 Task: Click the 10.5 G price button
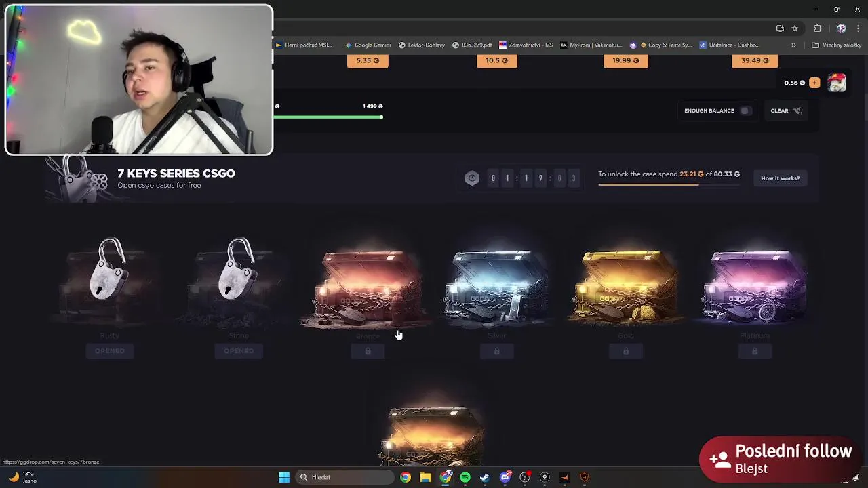click(x=496, y=60)
